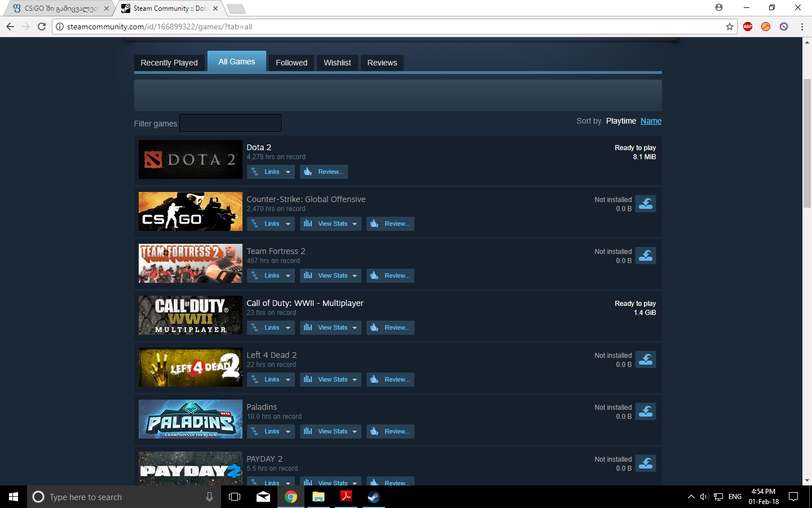Click the site information icon in address bar
Viewport: 812px width, 508px height.
tap(60, 27)
